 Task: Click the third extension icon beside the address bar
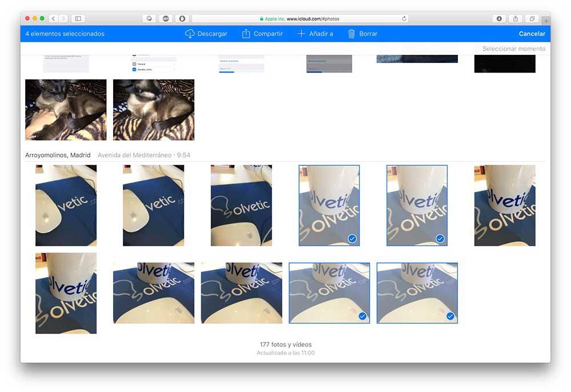(x=182, y=18)
